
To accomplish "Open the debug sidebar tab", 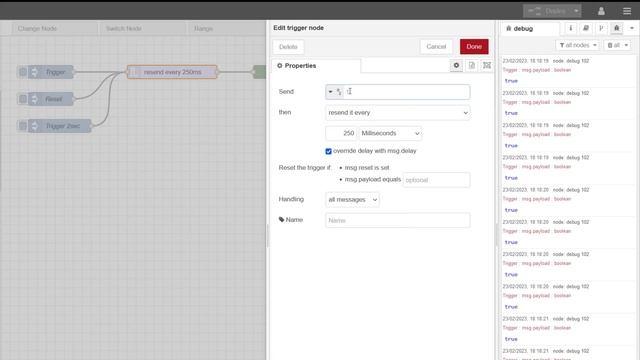I will 530,29.
